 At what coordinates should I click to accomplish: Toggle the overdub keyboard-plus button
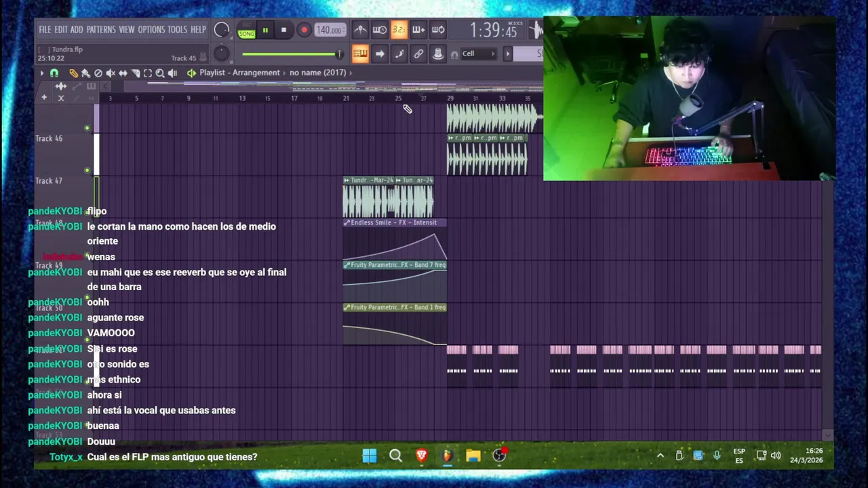[x=418, y=30]
